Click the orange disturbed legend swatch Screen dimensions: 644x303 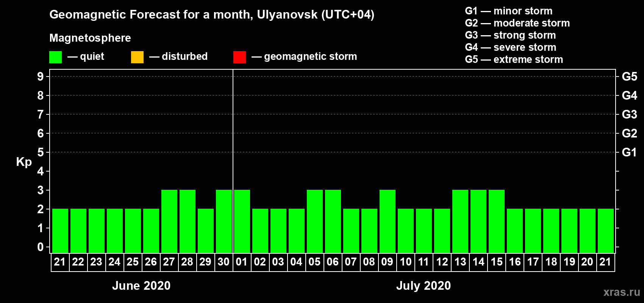click(138, 57)
